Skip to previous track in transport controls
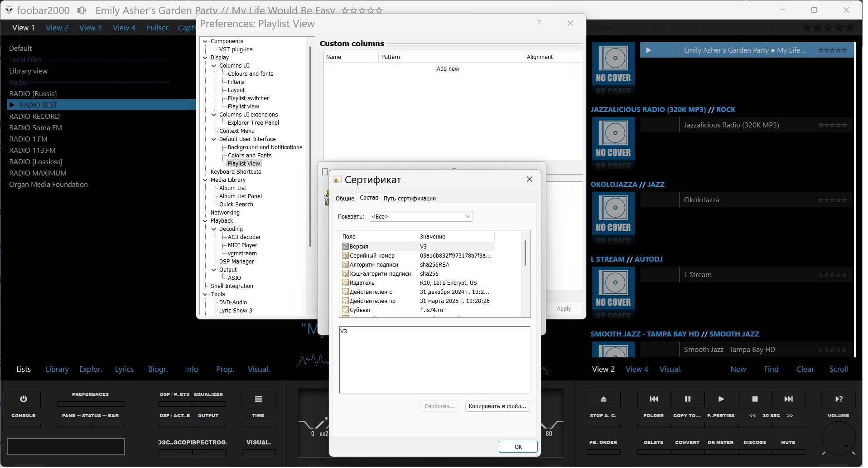 pyautogui.click(x=654, y=400)
